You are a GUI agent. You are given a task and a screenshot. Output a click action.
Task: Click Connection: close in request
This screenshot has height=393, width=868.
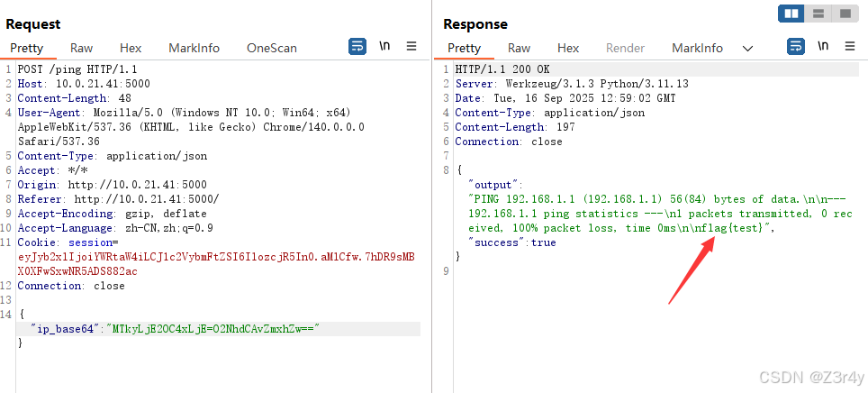click(71, 286)
